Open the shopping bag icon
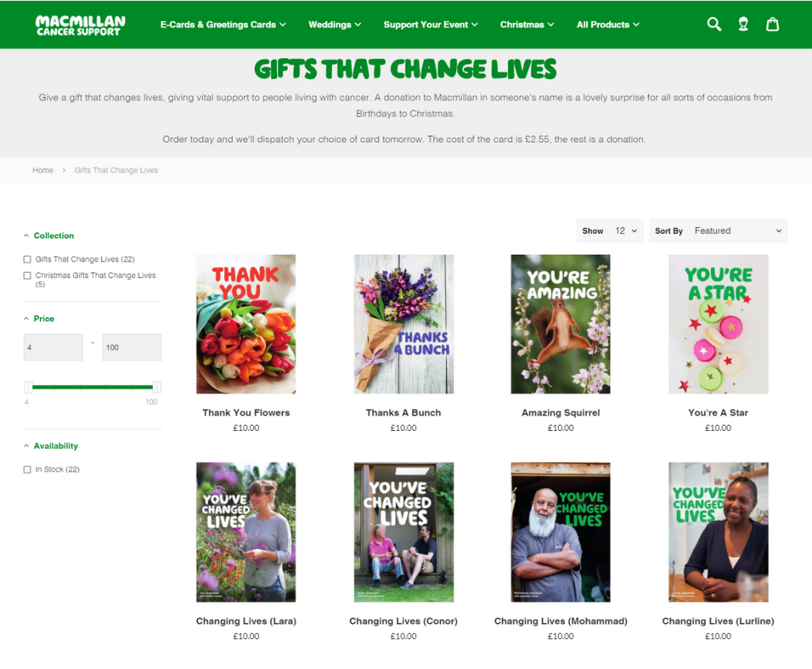Image resolution: width=812 pixels, height=669 pixels. point(772,24)
